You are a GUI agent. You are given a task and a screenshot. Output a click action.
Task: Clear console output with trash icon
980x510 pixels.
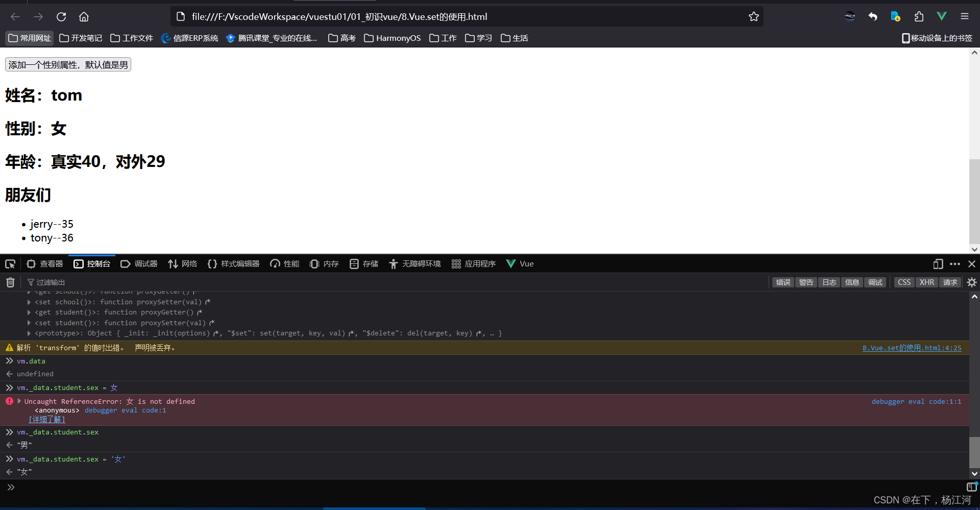point(10,282)
